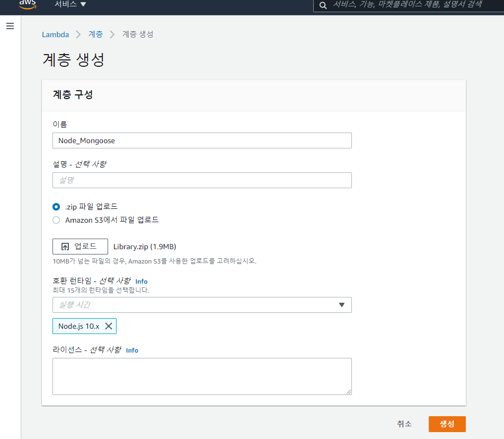The height and width of the screenshot is (439, 504).
Task: Click the 생성 create button
Action: pyautogui.click(x=447, y=424)
